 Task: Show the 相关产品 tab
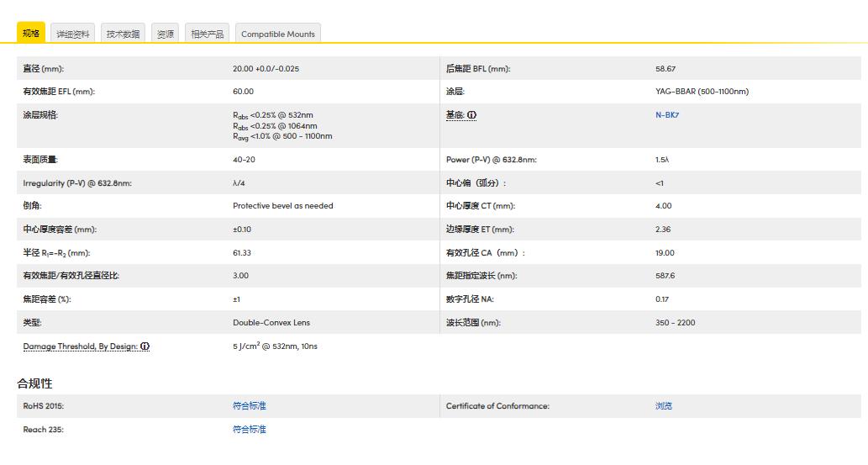coord(207,34)
